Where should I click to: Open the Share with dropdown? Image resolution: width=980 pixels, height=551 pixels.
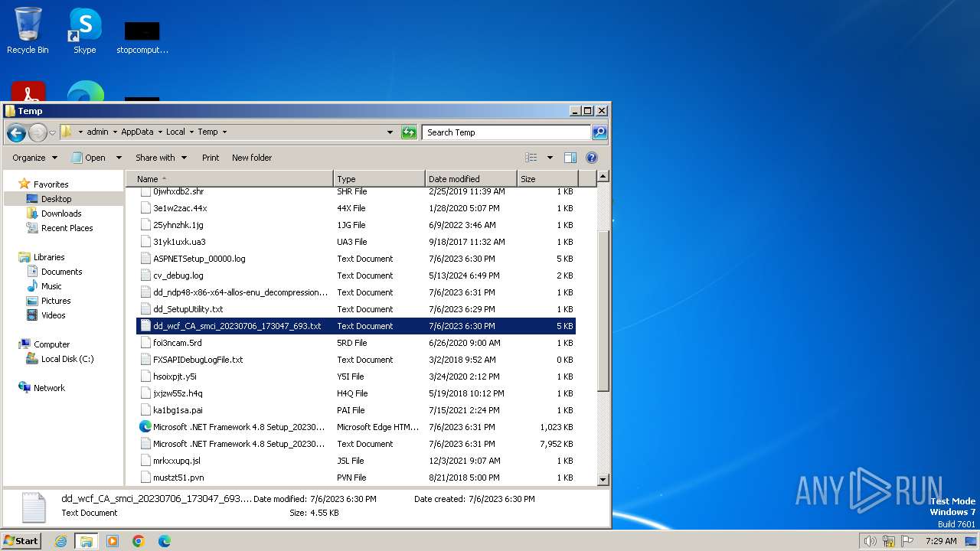coord(161,158)
